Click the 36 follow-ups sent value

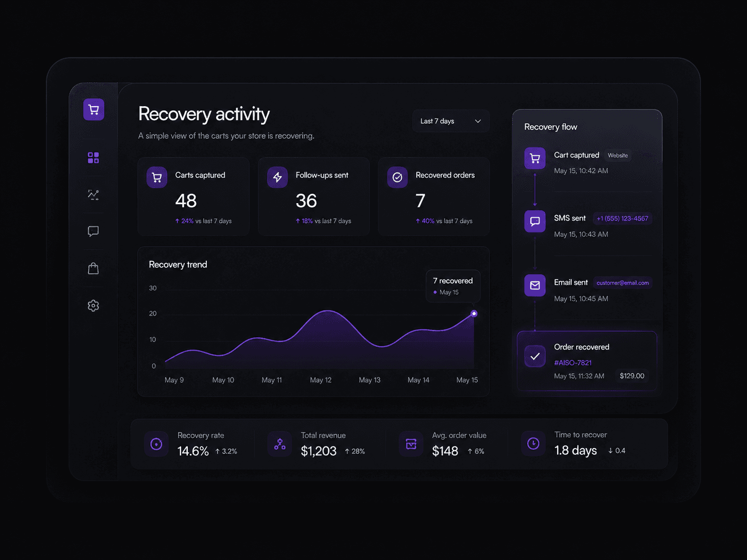click(x=306, y=201)
